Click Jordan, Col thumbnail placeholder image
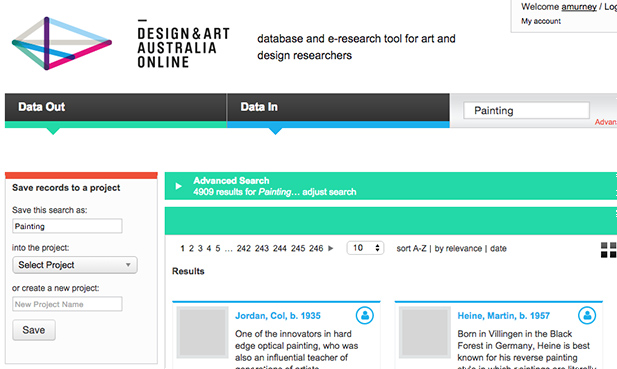This screenshot has width=617, height=369. [202, 332]
